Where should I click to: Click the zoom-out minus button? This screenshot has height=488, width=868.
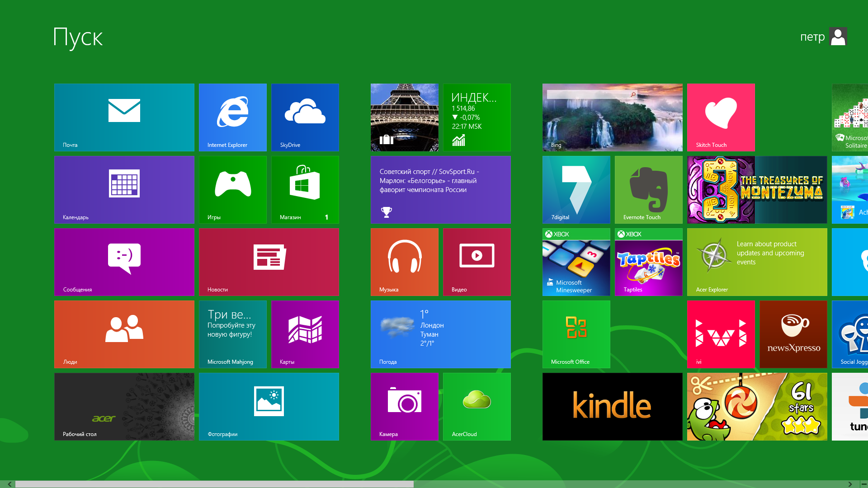(864, 484)
